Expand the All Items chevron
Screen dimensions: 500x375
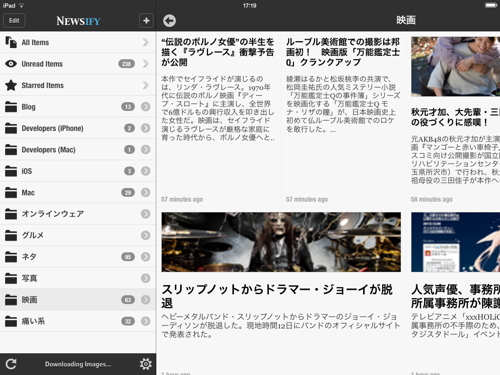146,42
